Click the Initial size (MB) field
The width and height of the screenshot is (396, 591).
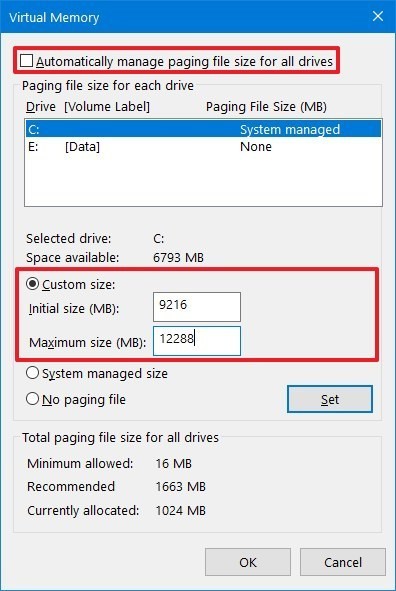197,306
